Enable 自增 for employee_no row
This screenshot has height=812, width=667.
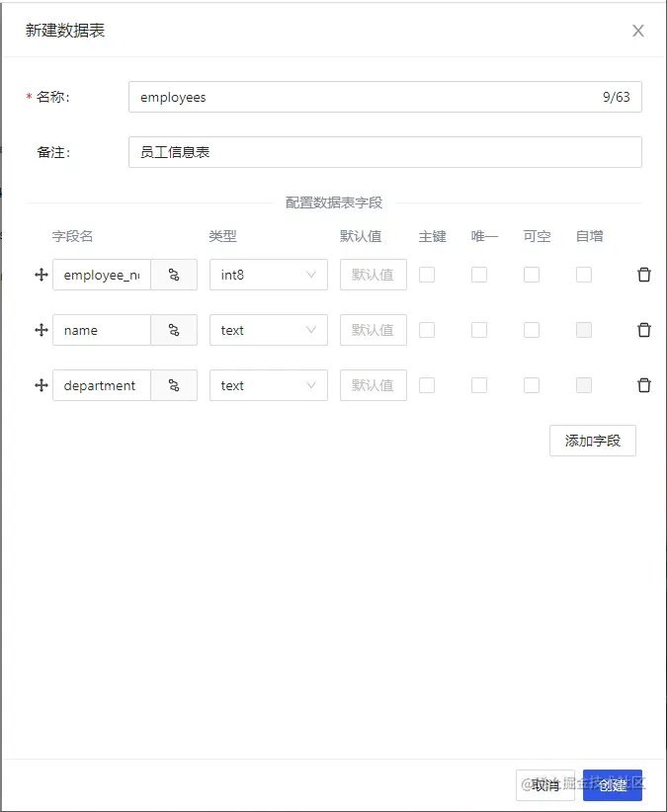(584, 275)
